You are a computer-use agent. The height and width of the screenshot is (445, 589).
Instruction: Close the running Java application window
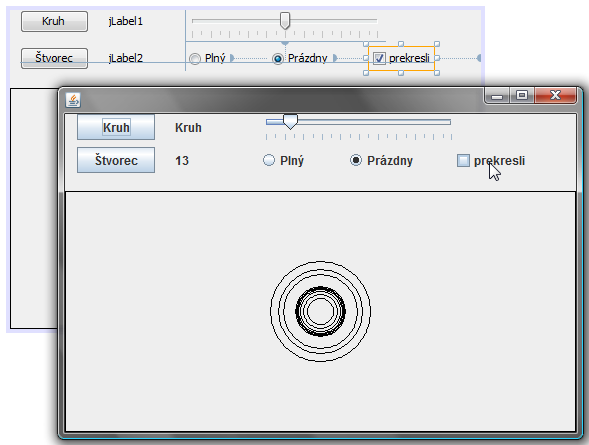pos(555,95)
